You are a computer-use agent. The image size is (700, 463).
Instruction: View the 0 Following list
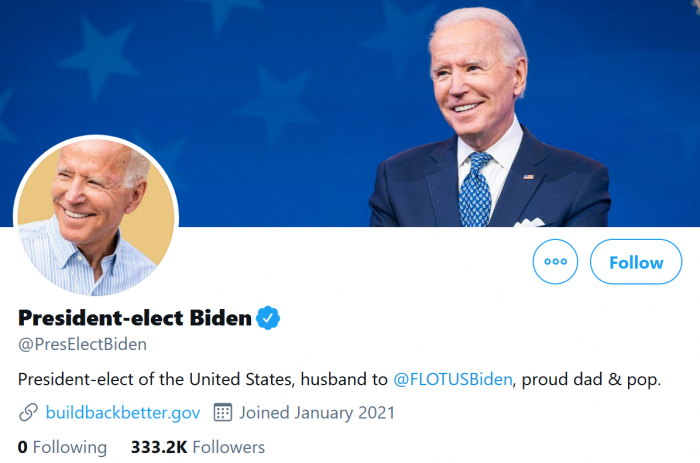[62, 447]
